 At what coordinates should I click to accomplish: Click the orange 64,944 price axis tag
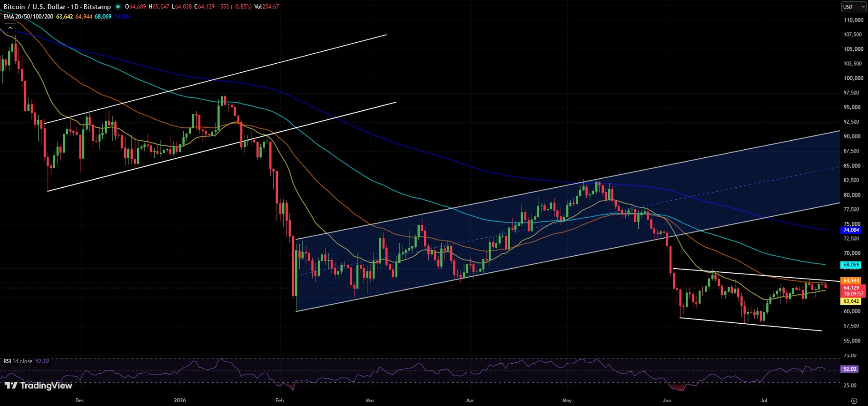point(851,280)
